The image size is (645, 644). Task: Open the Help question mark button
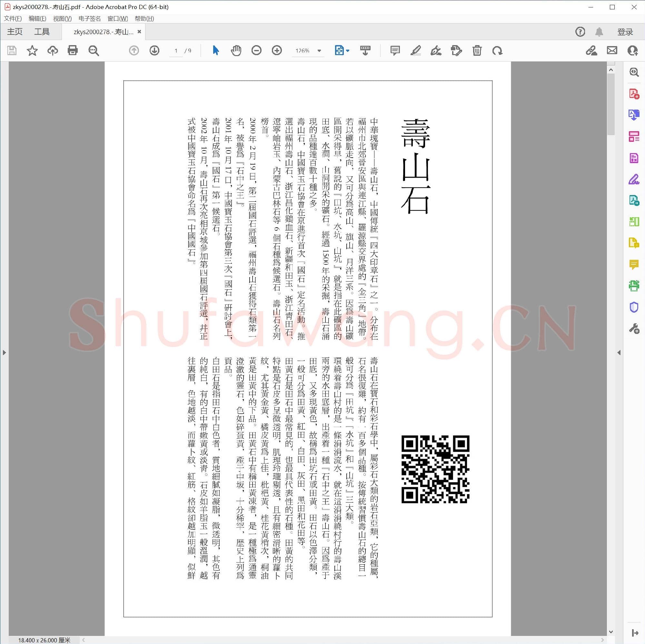coord(580,31)
